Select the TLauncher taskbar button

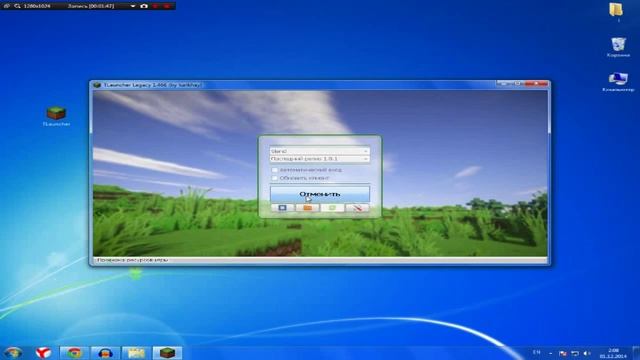pyautogui.click(x=167, y=353)
